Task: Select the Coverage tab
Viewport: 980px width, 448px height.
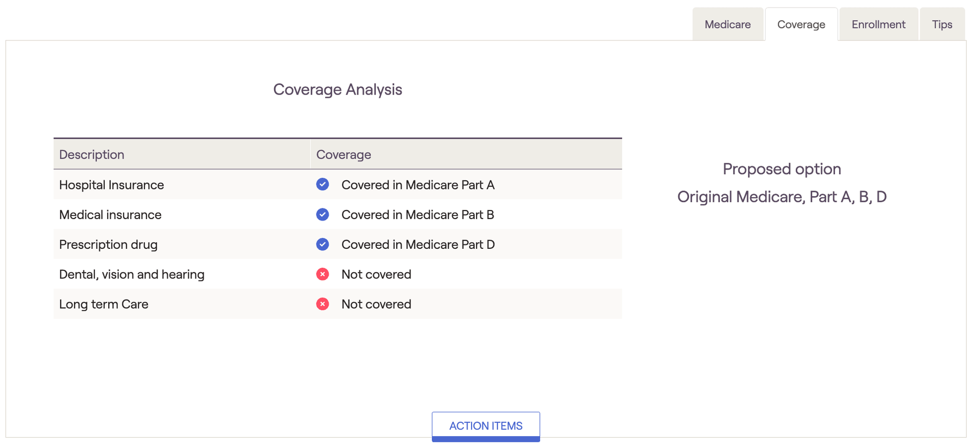Action: click(x=801, y=24)
